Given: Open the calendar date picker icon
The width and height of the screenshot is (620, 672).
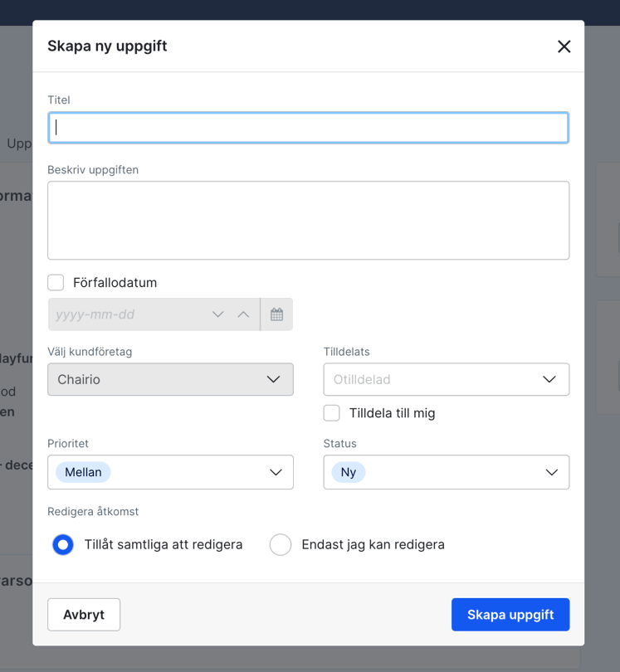Looking at the screenshot, I should pos(276,314).
